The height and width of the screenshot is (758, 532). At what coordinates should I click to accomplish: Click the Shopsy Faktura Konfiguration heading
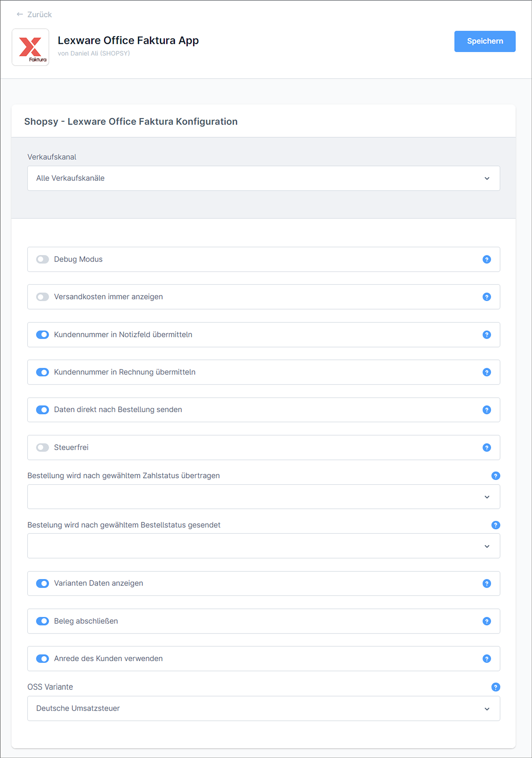click(x=131, y=122)
